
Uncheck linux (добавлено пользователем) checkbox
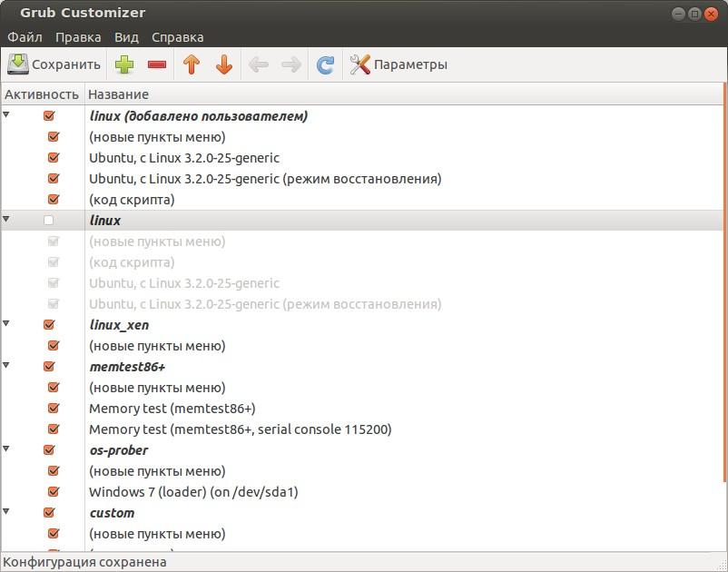click(49, 115)
